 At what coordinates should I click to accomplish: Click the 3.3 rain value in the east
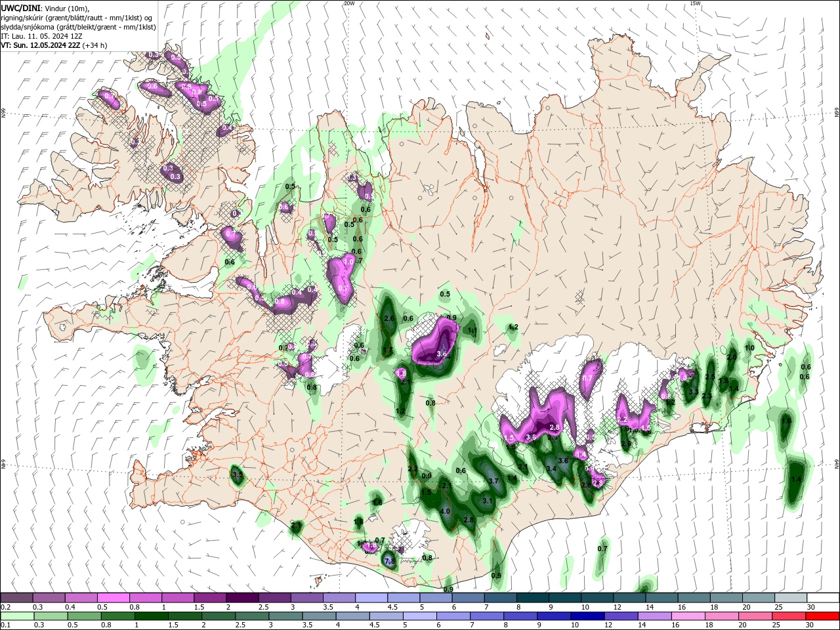click(694, 392)
